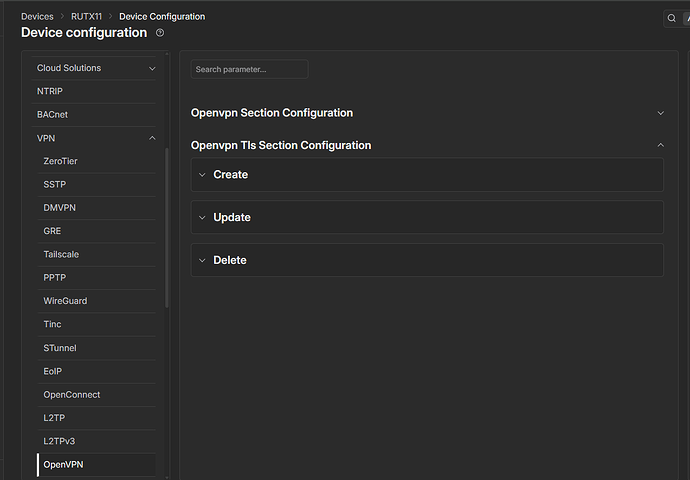Image resolution: width=690 pixels, height=480 pixels.
Task: Expand the Create section
Action: point(230,175)
